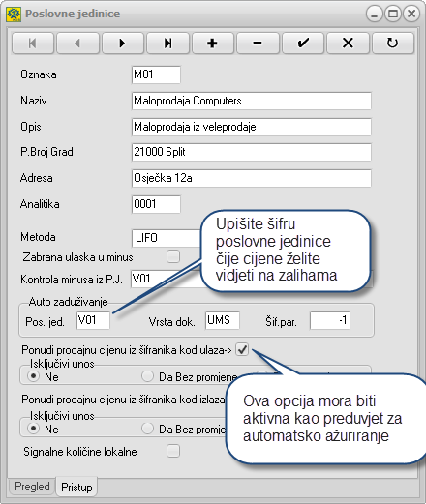Go to the next record
Image resolution: width=426 pixels, height=504 pixels.
click(123, 43)
